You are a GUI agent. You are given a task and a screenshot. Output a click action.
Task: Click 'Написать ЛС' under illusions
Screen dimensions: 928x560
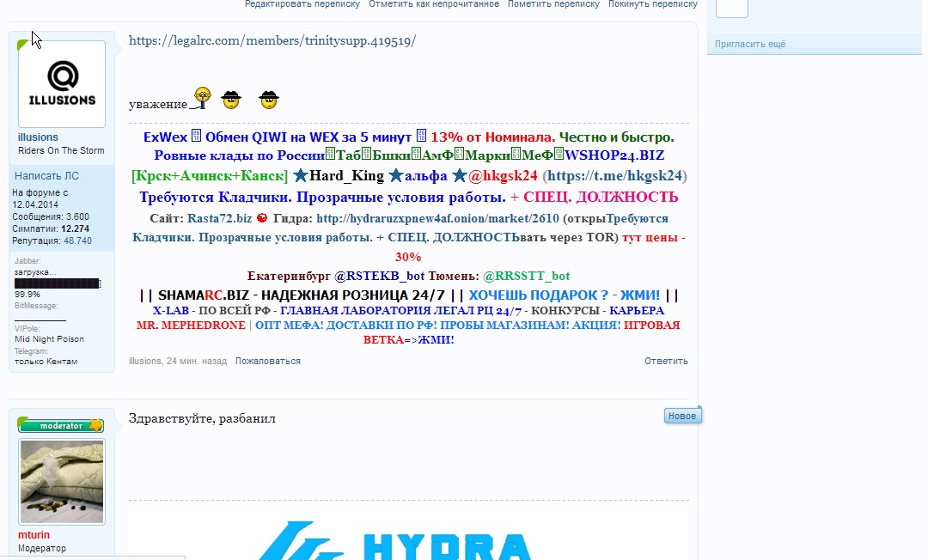(46, 175)
